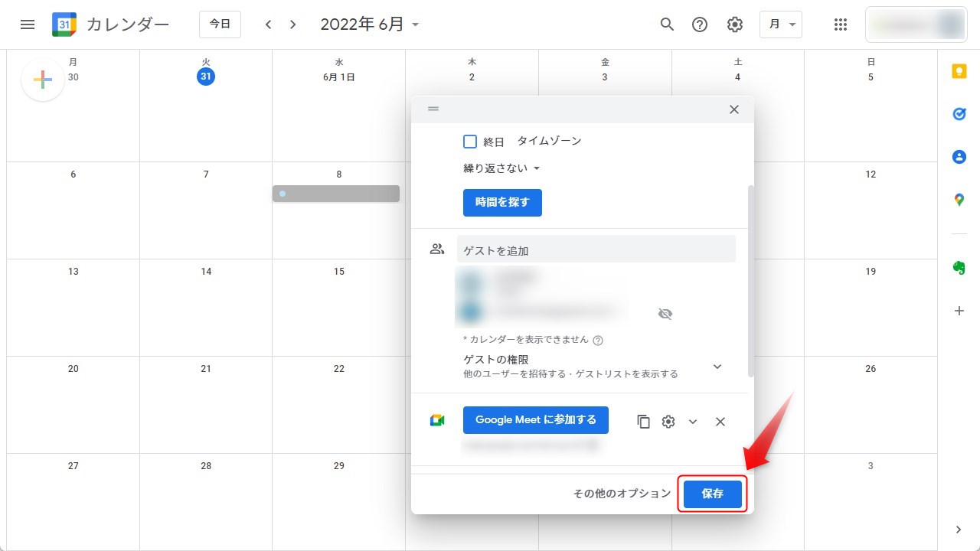Toggle guest calendar visibility eye icon

(x=665, y=314)
